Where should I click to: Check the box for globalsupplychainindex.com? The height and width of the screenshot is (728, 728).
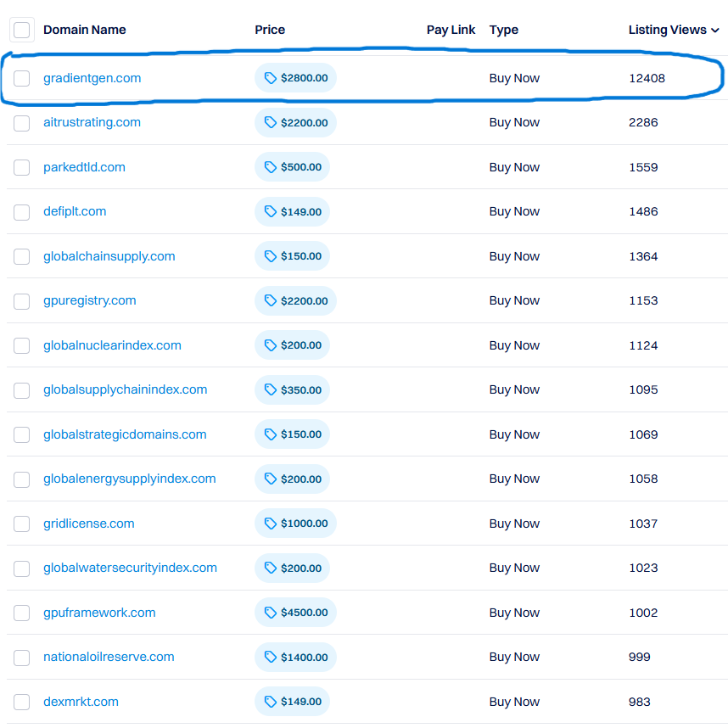click(22, 390)
